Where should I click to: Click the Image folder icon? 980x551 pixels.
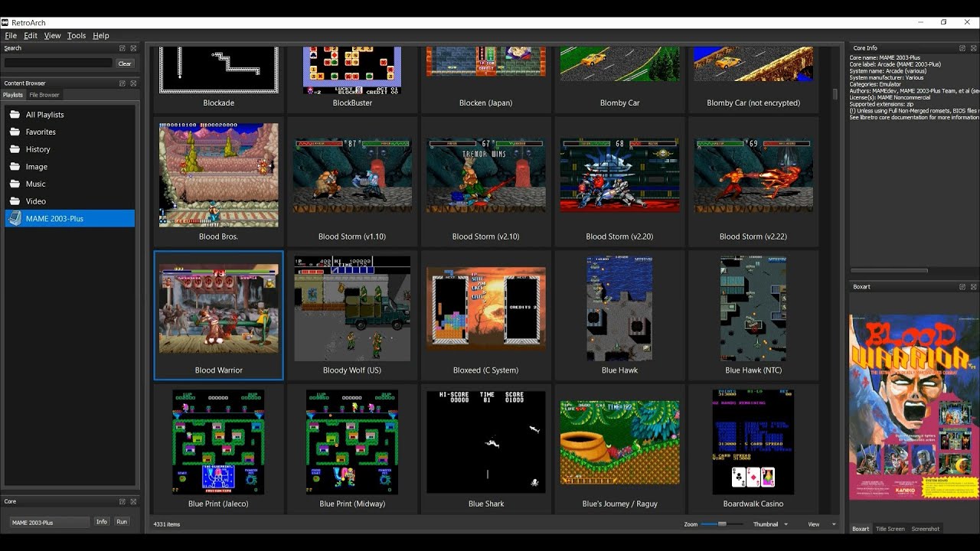point(14,167)
